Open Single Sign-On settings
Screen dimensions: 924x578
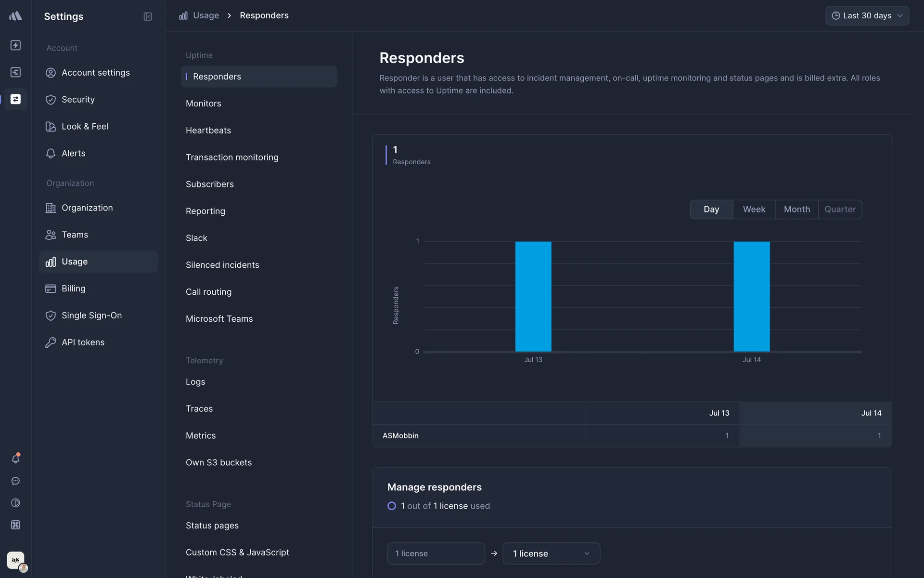coord(91,315)
